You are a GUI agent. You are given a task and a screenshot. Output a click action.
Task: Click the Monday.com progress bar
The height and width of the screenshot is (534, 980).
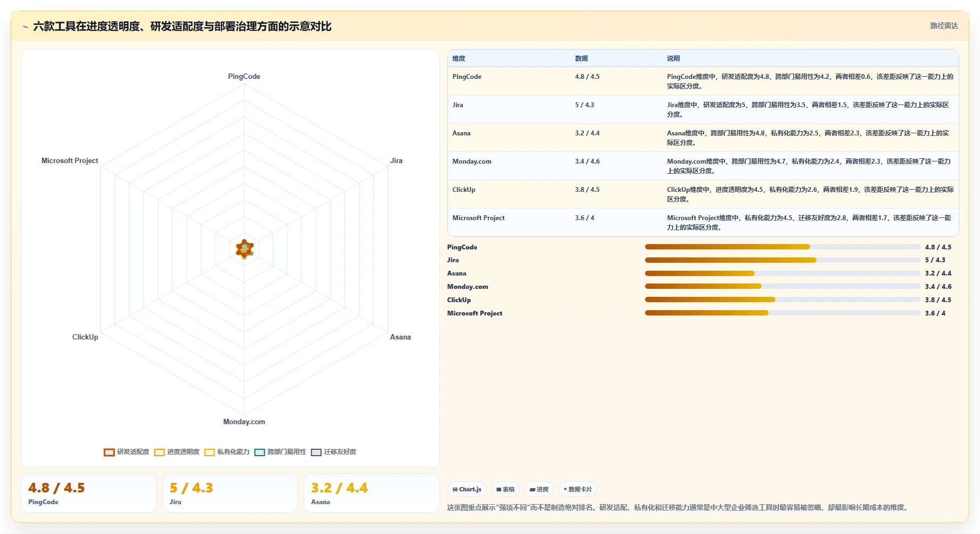pyautogui.click(x=782, y=286)
